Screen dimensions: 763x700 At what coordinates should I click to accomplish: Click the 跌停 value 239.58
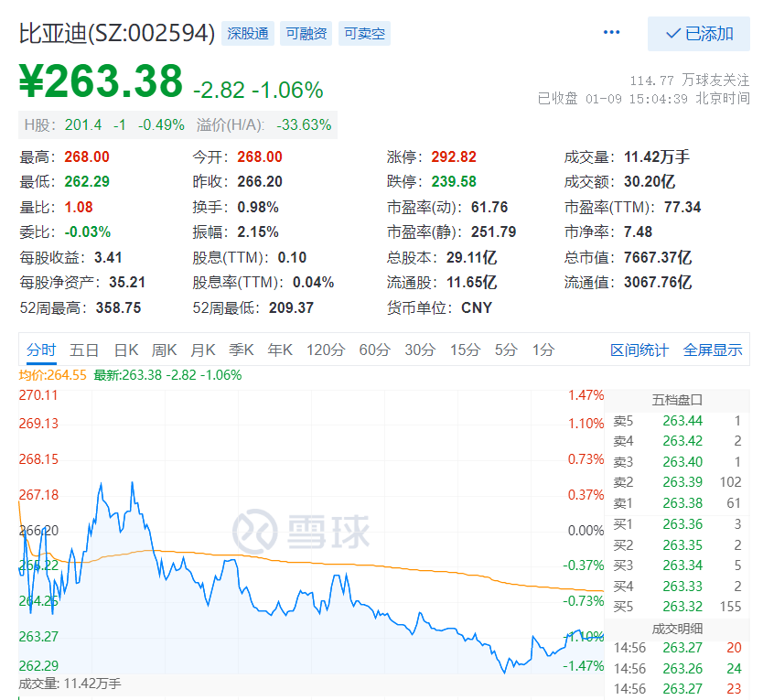click(x=454, y=182)
